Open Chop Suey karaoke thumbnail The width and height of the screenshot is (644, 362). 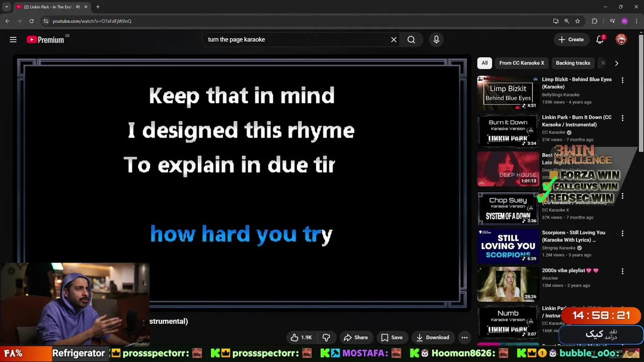pyautogui.click(x=508, y=209)
